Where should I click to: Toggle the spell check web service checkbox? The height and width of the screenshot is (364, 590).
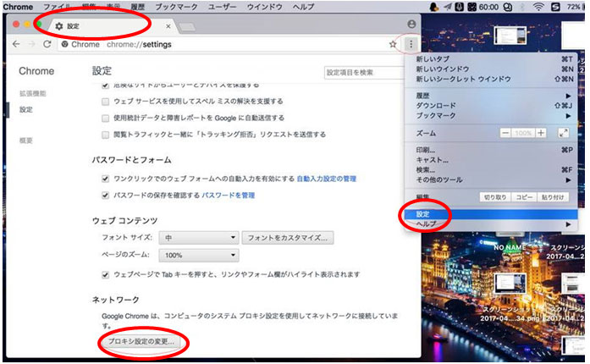[x=105, y=102]
